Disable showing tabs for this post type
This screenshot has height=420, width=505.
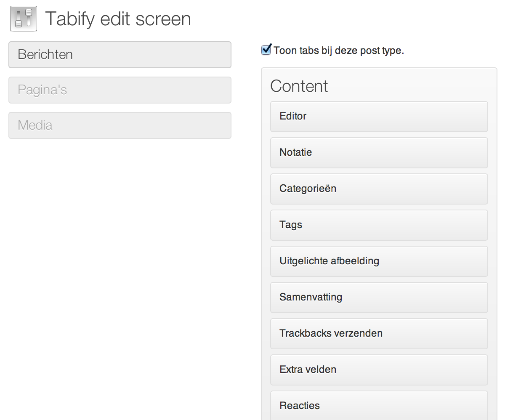point(266,50)
